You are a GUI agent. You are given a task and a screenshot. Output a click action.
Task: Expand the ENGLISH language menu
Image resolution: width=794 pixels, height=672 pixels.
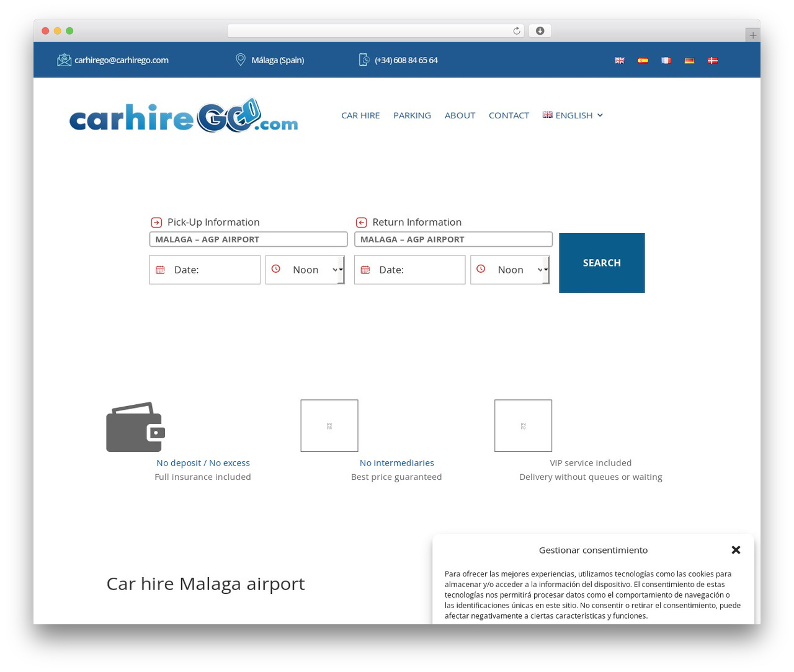coord(573,115)
